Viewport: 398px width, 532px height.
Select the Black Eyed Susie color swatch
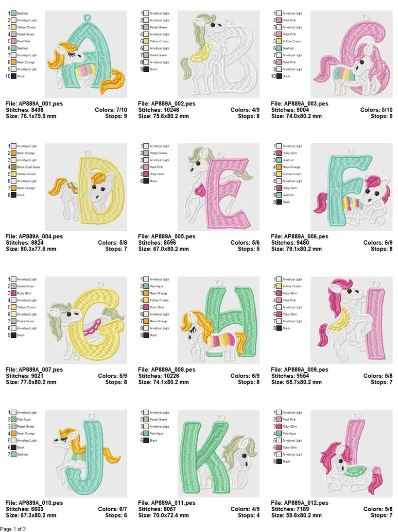[14, 167]
